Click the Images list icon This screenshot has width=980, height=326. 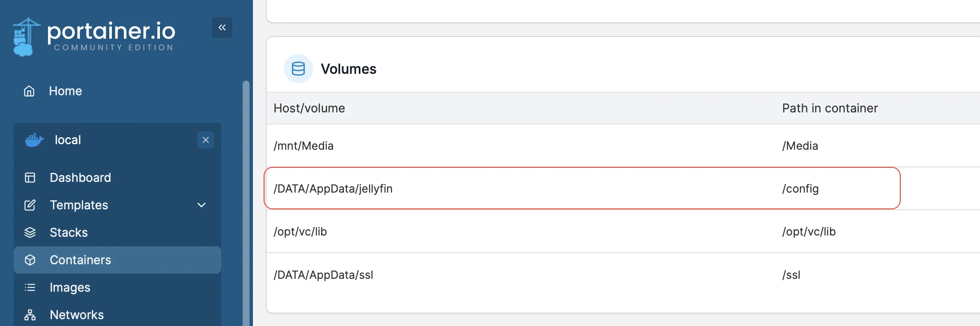30,287
